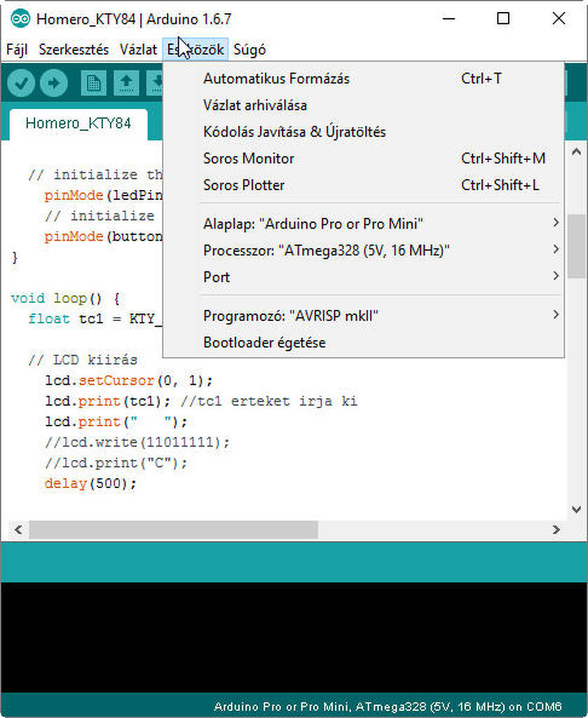Click the Open sketch up-arrow icon

click(126, 83)
